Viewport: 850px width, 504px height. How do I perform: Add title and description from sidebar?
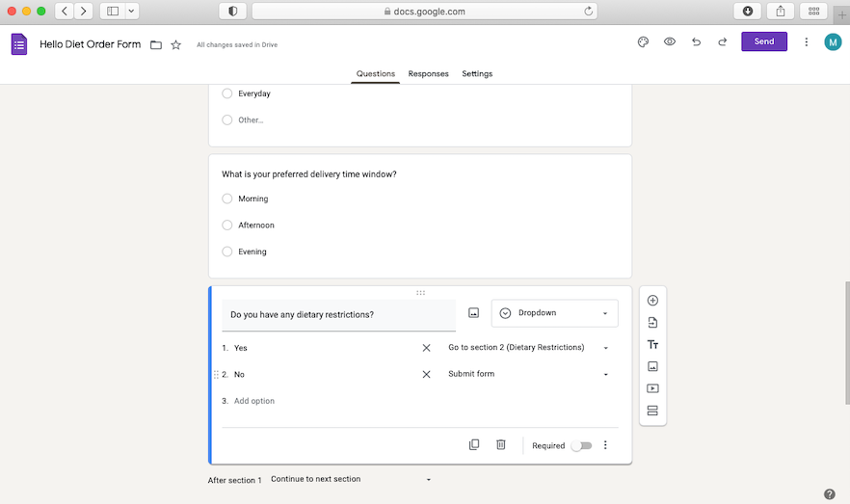(x=652, y=345)
